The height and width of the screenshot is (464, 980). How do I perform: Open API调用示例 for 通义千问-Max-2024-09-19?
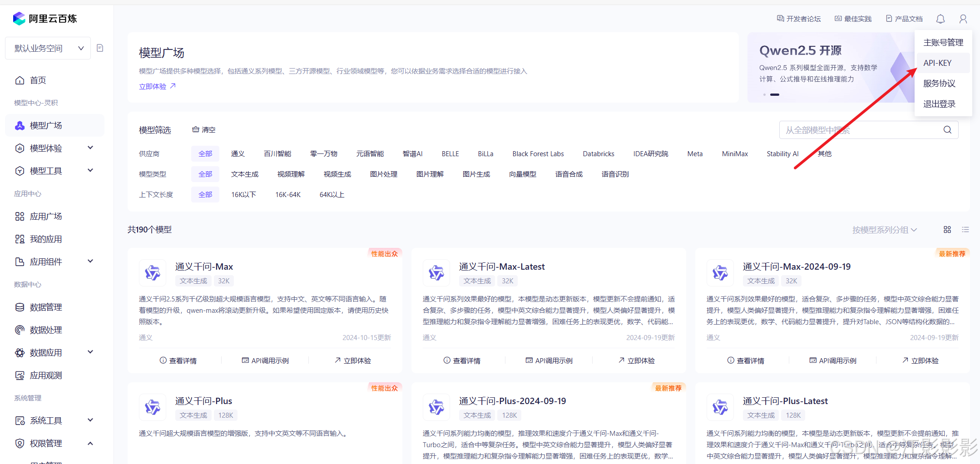pos(833,360)
